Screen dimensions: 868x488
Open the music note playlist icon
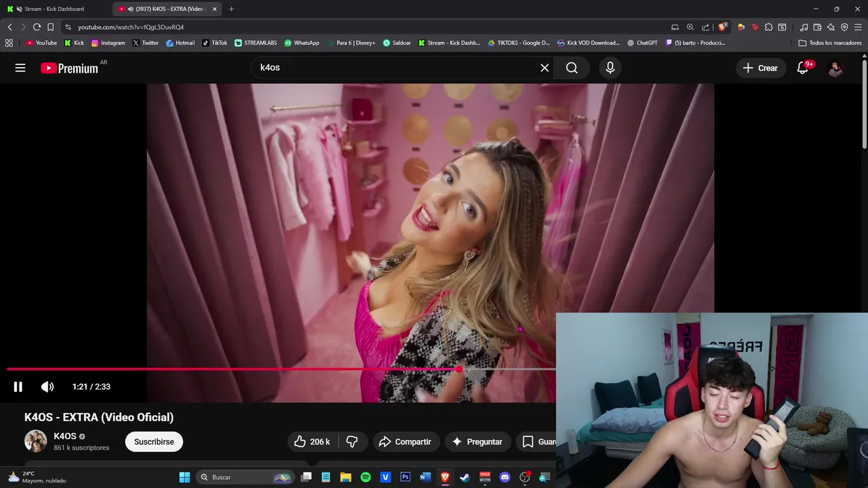point(804,27)
